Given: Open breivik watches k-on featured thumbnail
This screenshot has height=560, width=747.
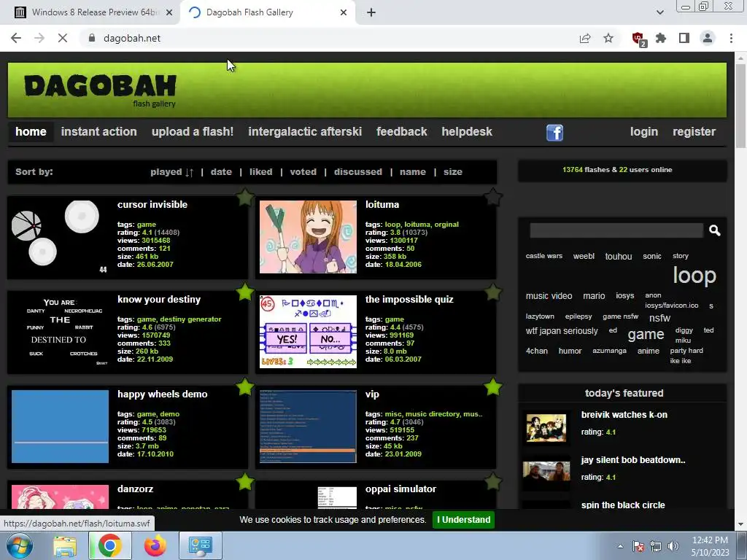Looking at the screenshot, I should pyautogui.click(x=546, y=427).
